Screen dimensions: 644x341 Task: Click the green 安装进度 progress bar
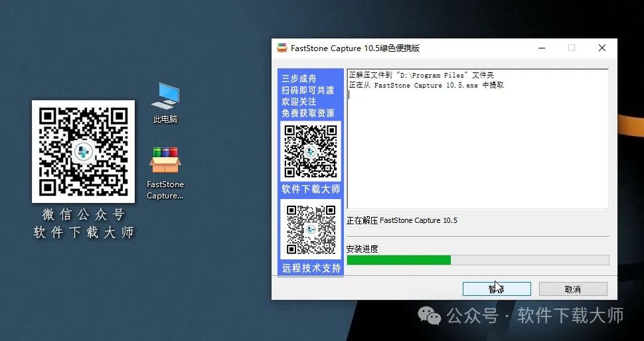(x=477, y=260)
